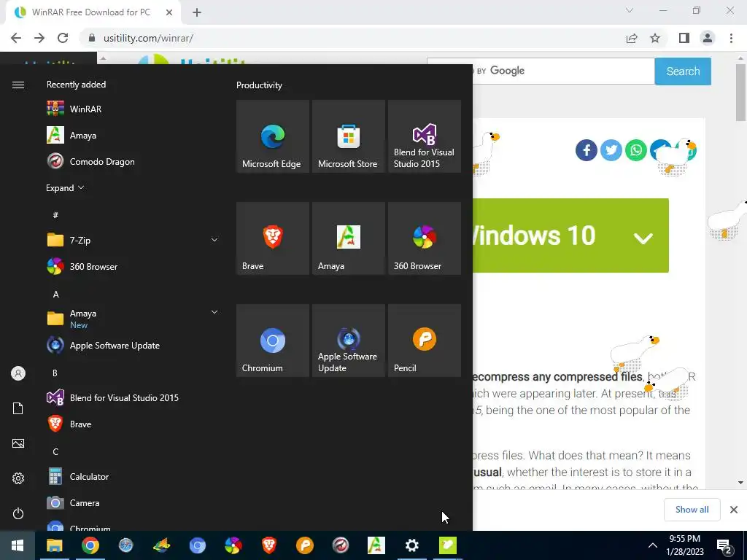Expand the 7-Zip folder chevron
Viewport: 747px width, 560px height.
pos(214,240)
